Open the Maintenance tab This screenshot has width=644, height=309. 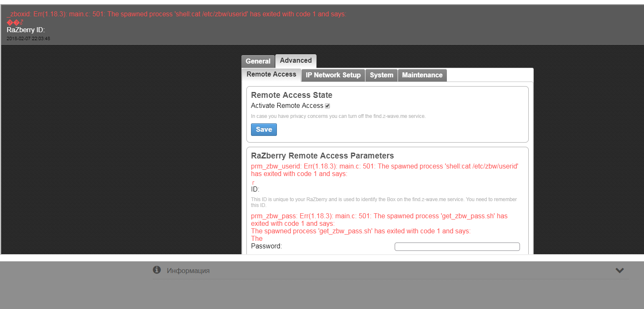pos(422,75)
